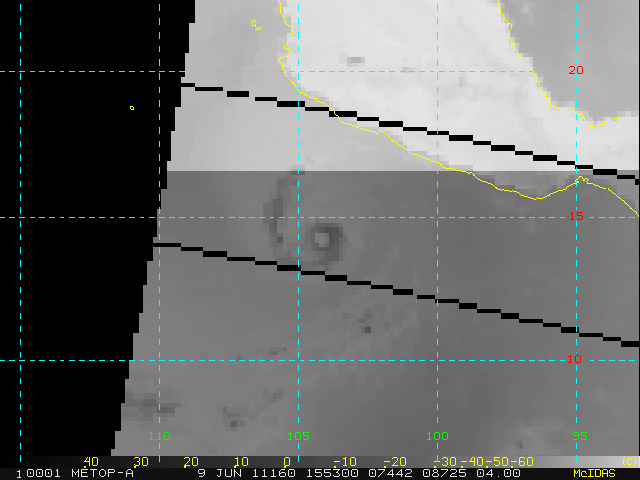This screenshot has width=640, height=480.
Task: Click the red latitude label 20
Action: (x=575, y=70)
